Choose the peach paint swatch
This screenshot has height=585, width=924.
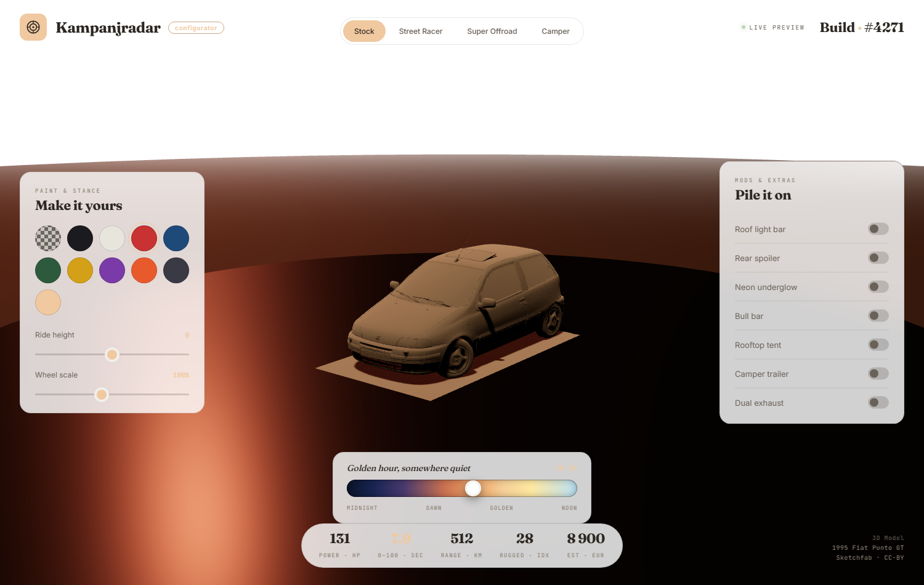coord(48,302)
